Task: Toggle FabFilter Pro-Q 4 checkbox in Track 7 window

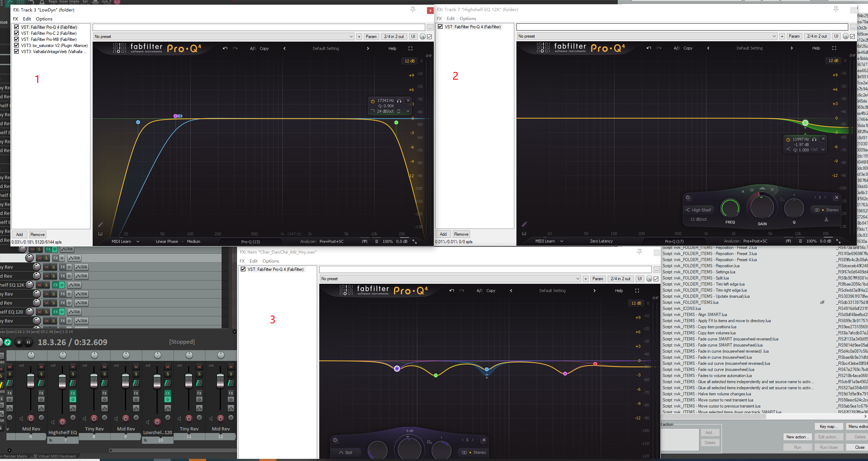Action: (x=440, y=27)
